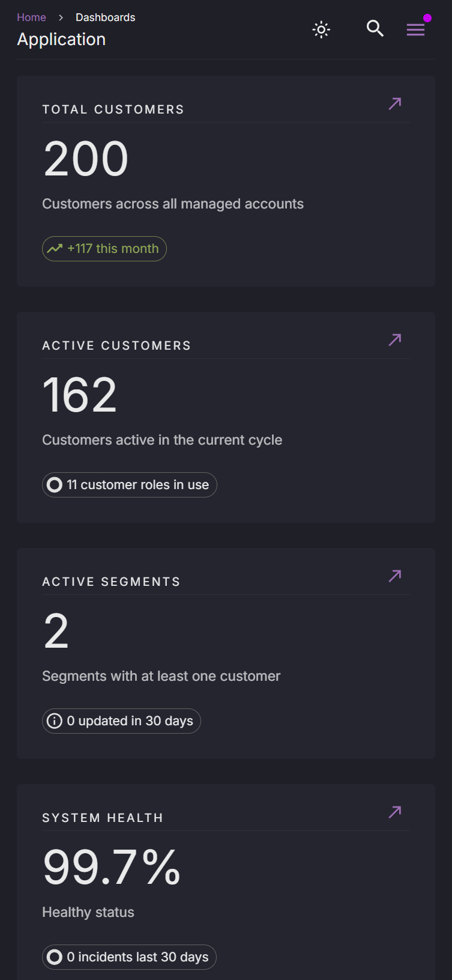Toggle the light/dark theme sun icon
Viewport: 452px width, 980px height.
point(321,29)
